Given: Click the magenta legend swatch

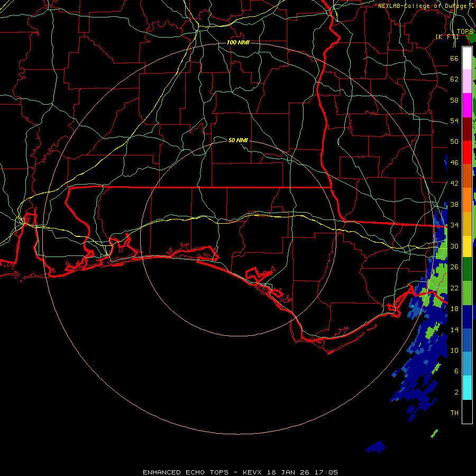Looking at the screenshot, I should click(467, 105).
